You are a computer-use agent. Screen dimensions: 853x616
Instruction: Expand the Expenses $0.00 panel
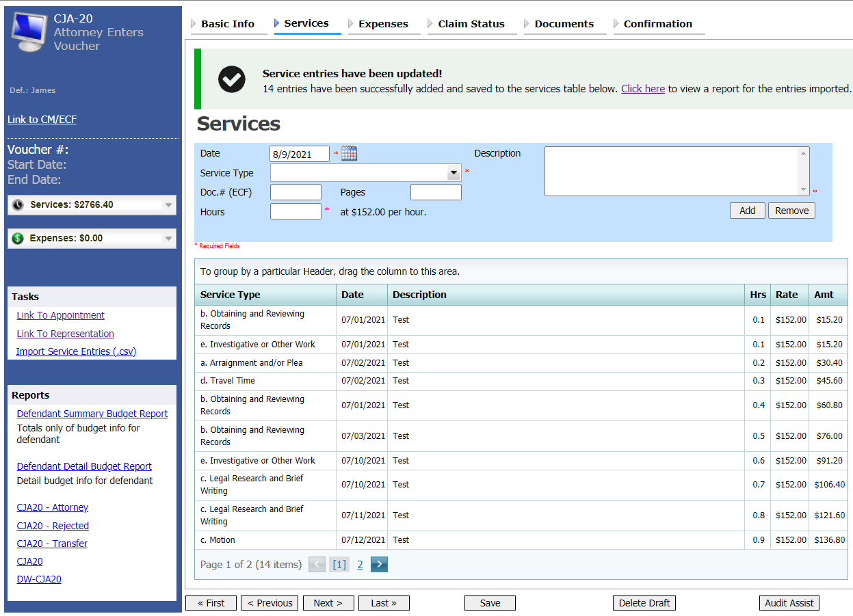click(x=168, y=239)
